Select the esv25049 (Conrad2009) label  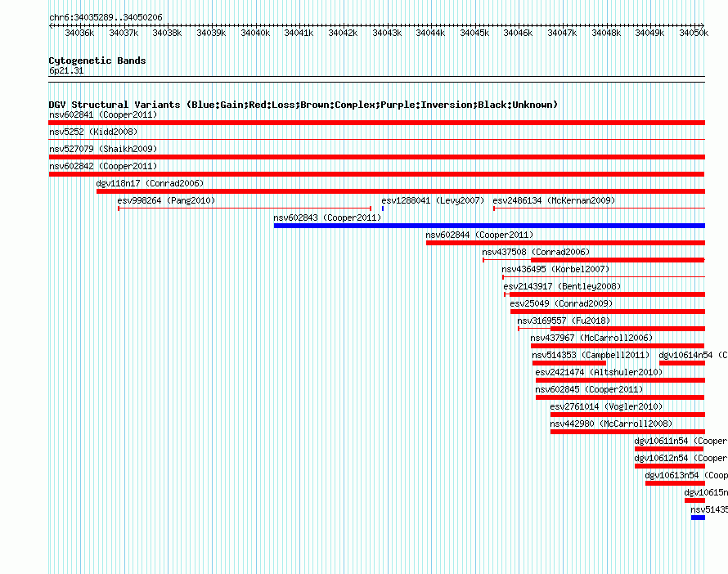tap(561, 303)
